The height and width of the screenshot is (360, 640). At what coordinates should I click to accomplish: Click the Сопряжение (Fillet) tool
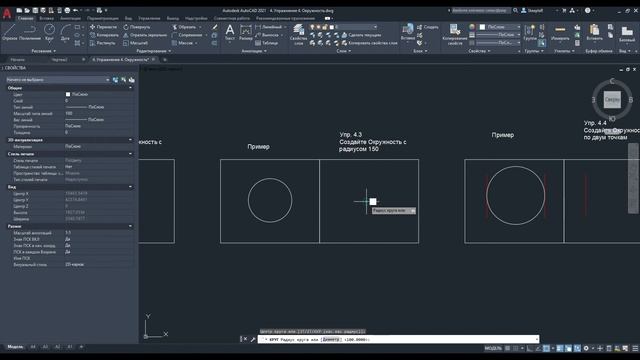point(187,35)
